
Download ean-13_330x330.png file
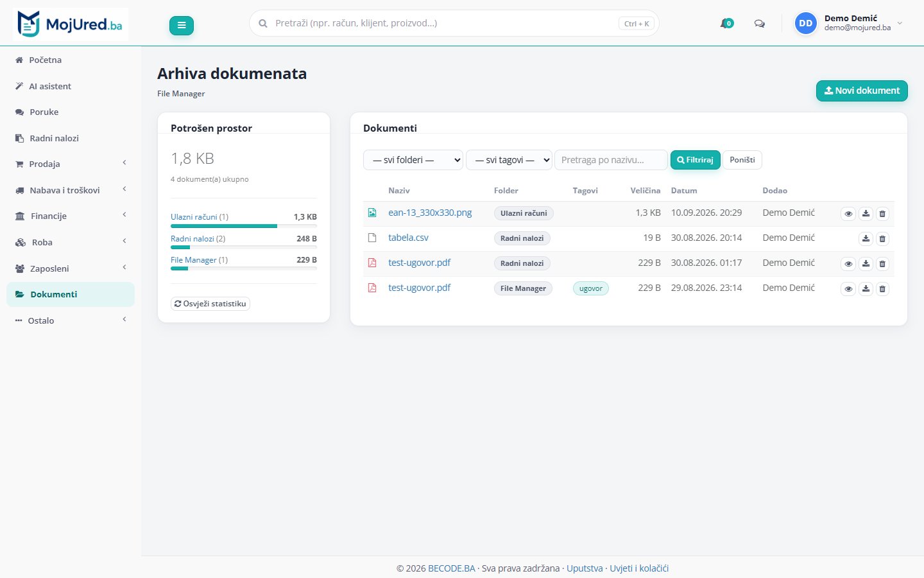coord(866,214)
